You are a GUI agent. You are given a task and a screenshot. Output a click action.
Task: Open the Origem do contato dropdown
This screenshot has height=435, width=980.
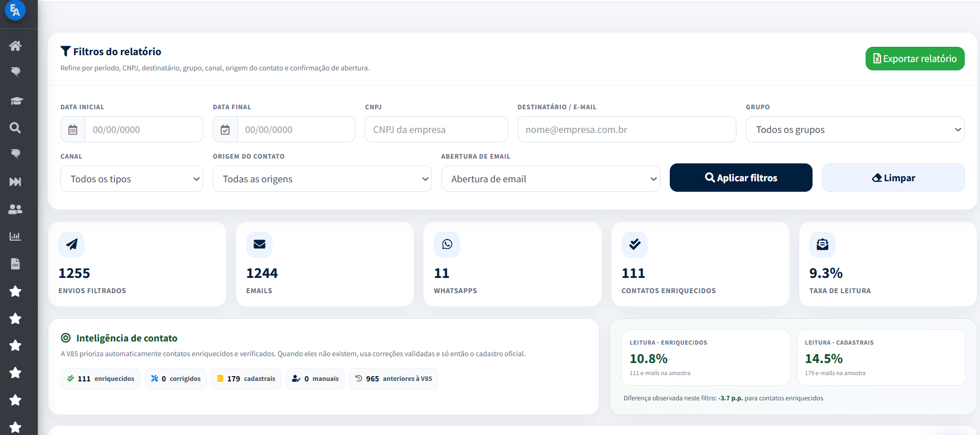click(x=322, y=179)
